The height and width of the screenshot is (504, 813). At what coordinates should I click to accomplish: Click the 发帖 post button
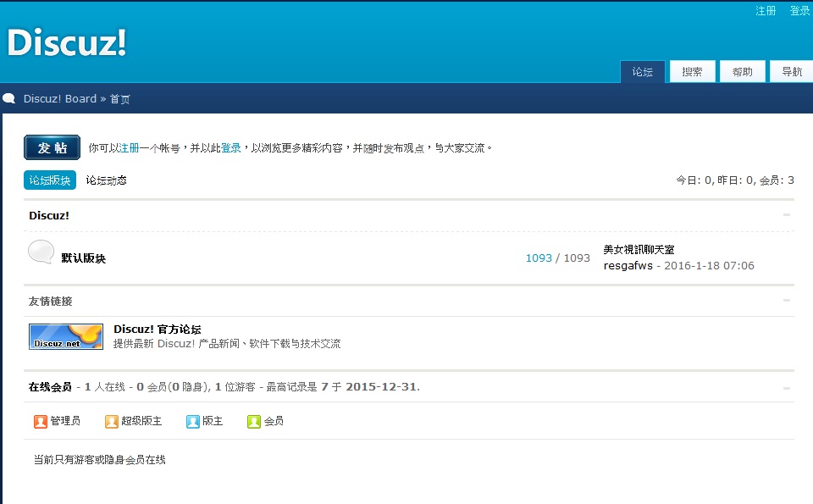pyautogui.click(x=52, y=147)
